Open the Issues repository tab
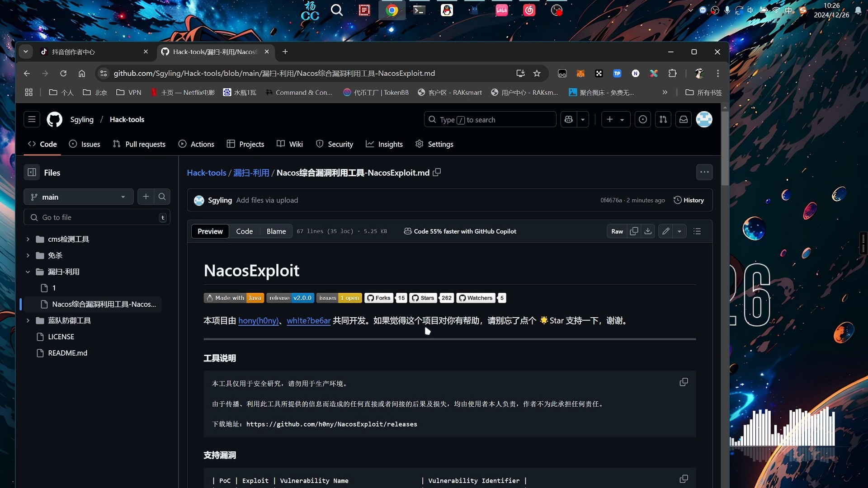Screen dimensions: 868x488 coord(85,144)
